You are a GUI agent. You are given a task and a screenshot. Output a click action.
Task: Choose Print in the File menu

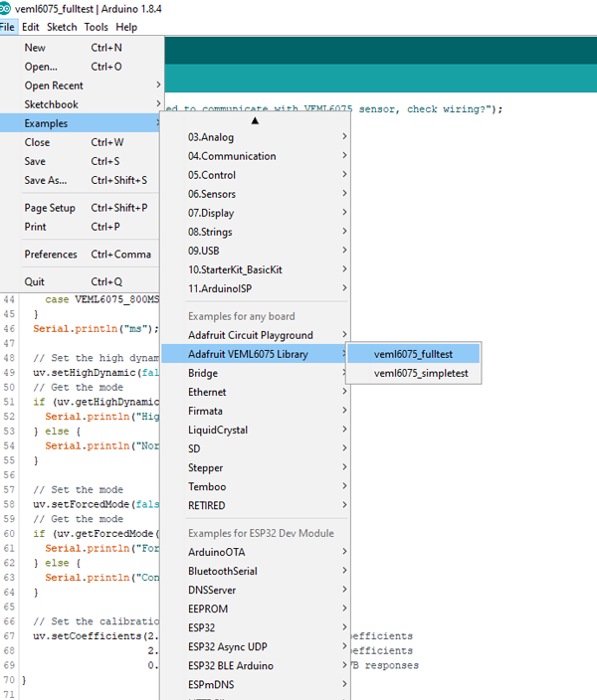[80, 227]
